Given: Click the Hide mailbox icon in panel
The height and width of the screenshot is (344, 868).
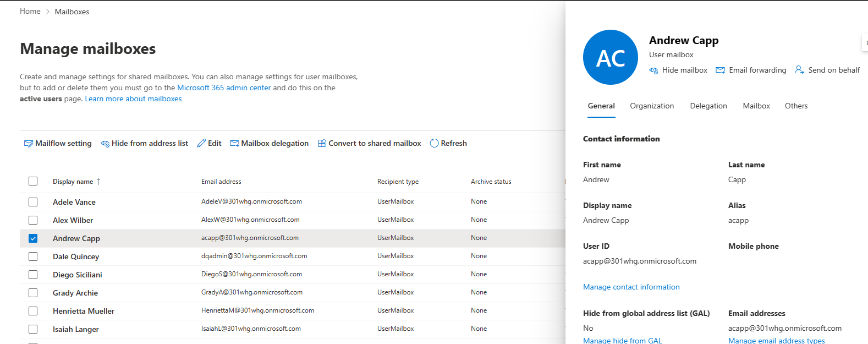Looking at the screenshot, I should pos(653,70).
